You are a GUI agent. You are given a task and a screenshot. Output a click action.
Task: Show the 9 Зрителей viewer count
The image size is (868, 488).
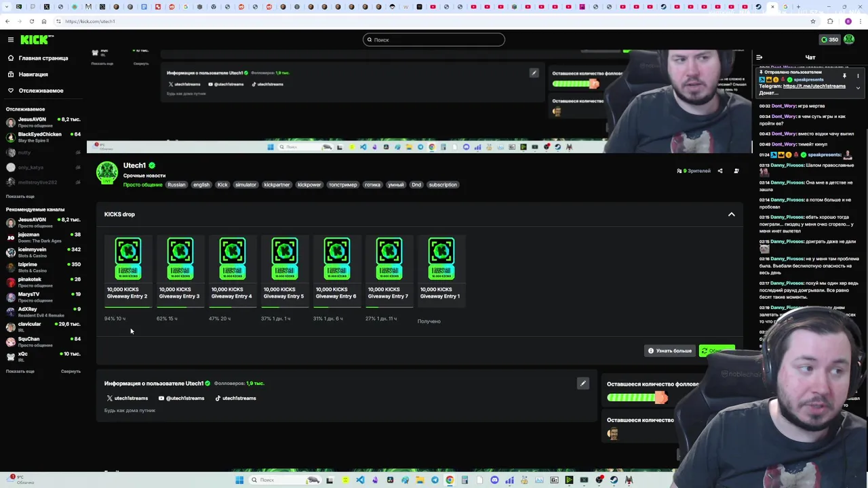pos(694,171)
